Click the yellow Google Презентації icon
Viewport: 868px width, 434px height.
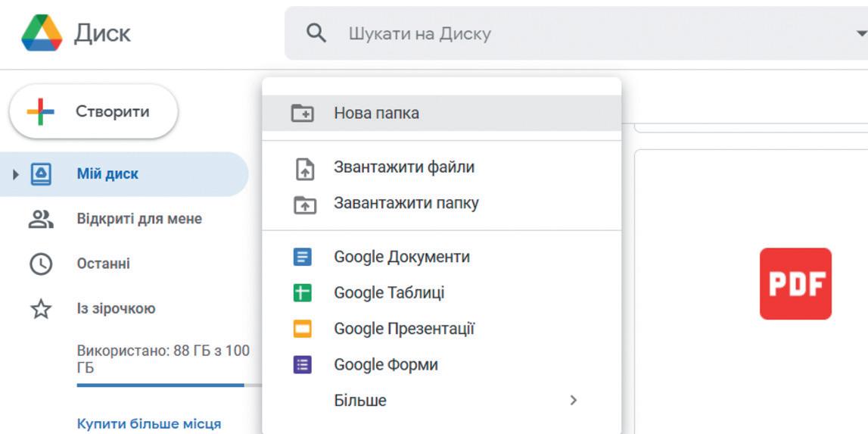tap(302, 329)
